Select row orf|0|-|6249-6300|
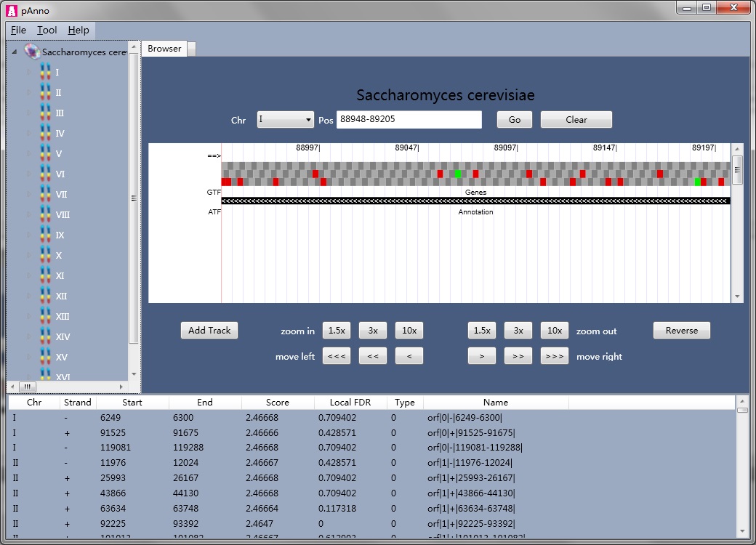 (x=371, y=417)
